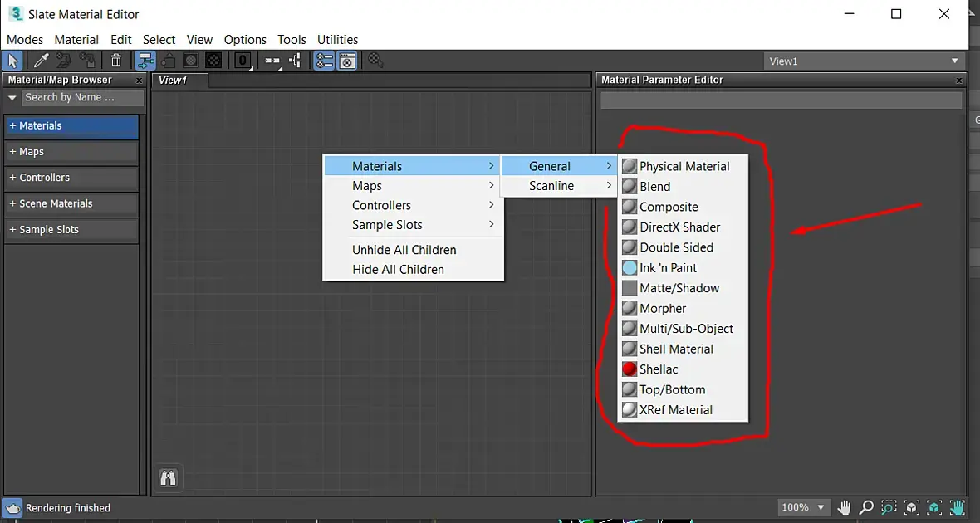
Task: Choose Double Sided material
Action: click(683, 247)
